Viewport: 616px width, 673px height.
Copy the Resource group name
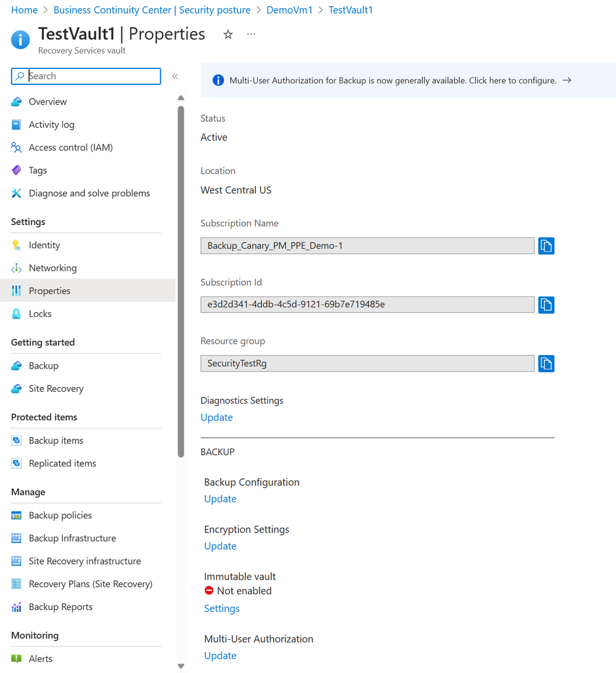coord(546,364)
